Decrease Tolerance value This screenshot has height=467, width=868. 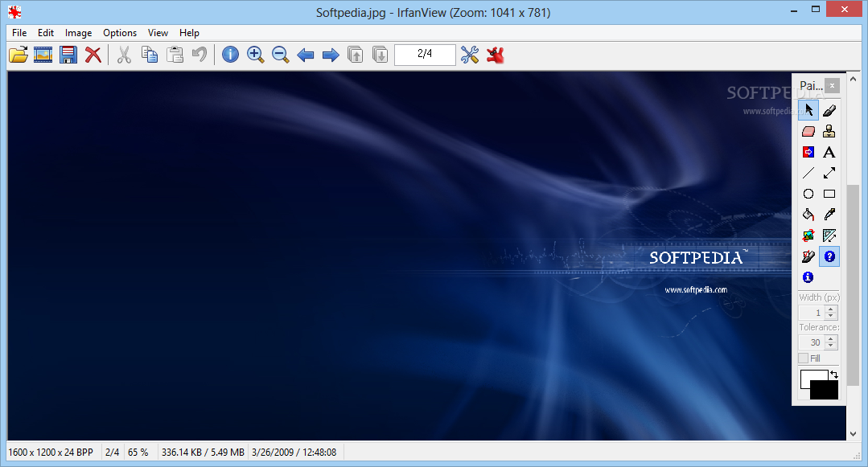[x=830, y=346]
